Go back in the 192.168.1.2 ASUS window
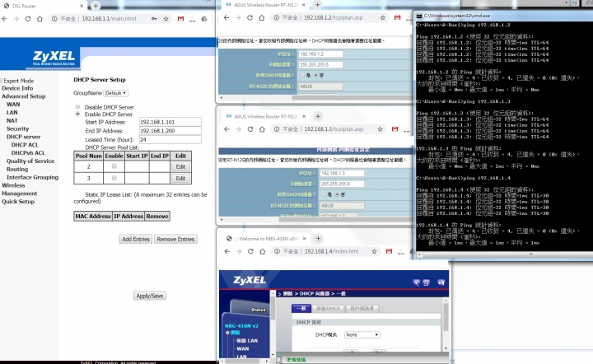The height and width of the screenshot is (364, 593). pyautogui.click(x=226, y=18)
